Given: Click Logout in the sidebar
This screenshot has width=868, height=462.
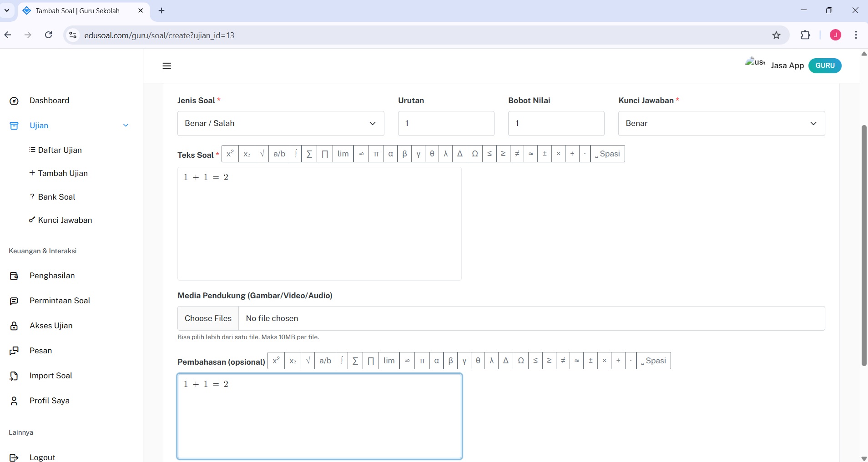Looking at the screenshot, I should (x=42, y=457).
